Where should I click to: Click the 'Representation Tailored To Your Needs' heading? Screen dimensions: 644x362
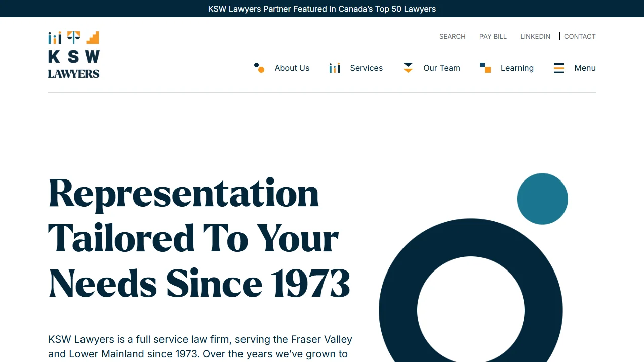[199, 238]
